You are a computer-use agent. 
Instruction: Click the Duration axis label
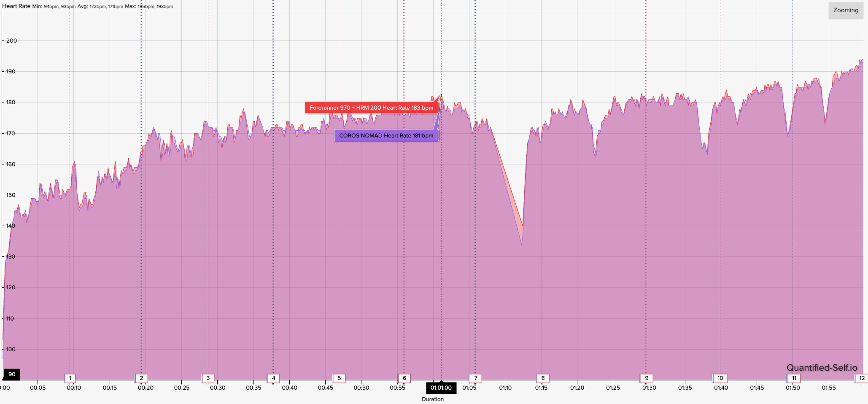point(433,399)
